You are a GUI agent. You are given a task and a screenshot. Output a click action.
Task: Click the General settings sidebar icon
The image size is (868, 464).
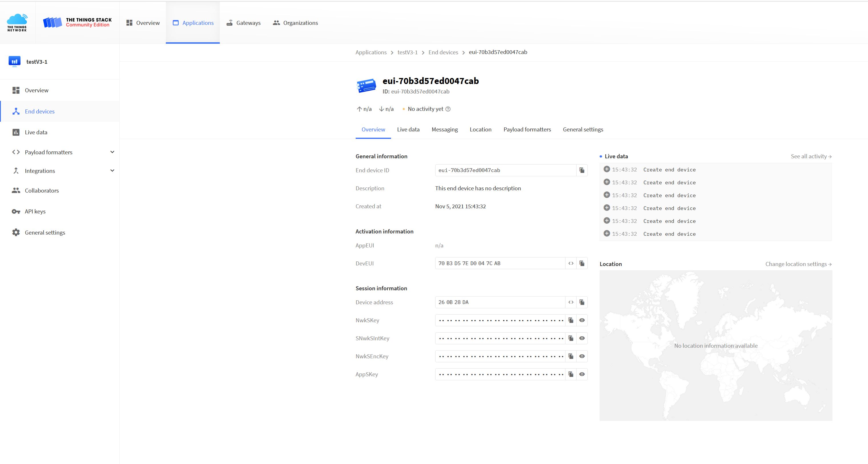16,232
